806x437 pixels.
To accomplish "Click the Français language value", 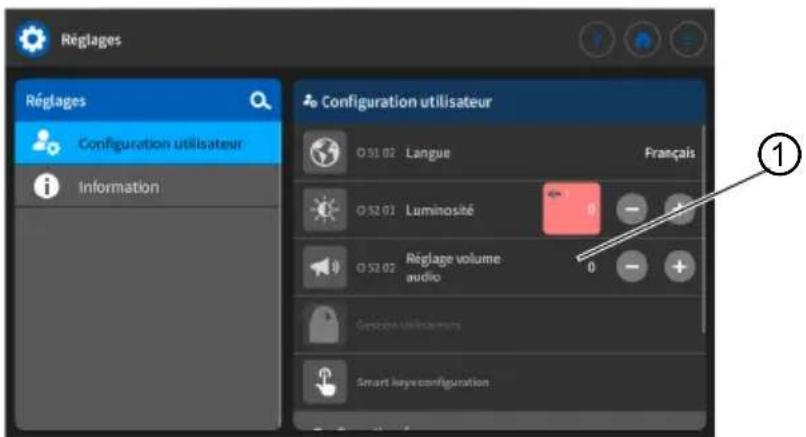I will 670,153.
